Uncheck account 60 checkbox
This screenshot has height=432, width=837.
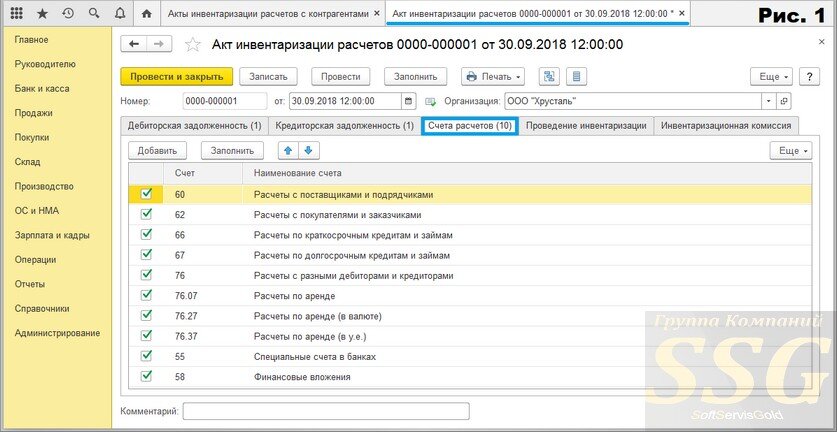pos(146,195)
